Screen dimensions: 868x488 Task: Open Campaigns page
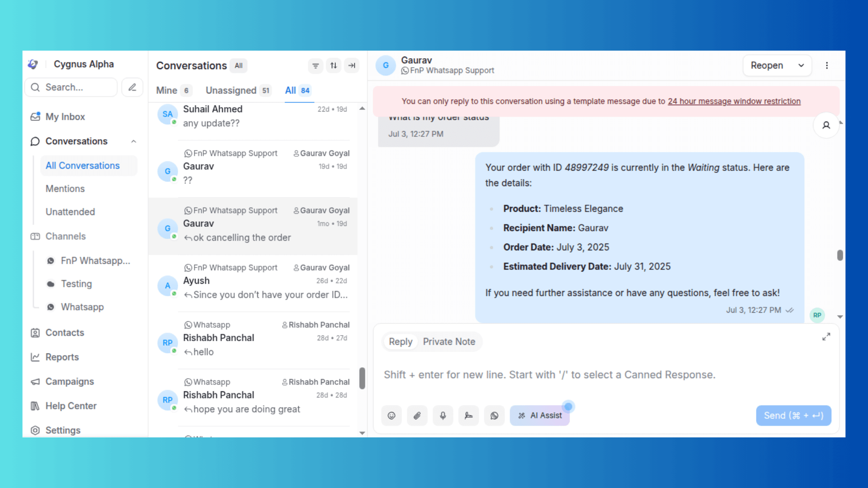(70, 381)
